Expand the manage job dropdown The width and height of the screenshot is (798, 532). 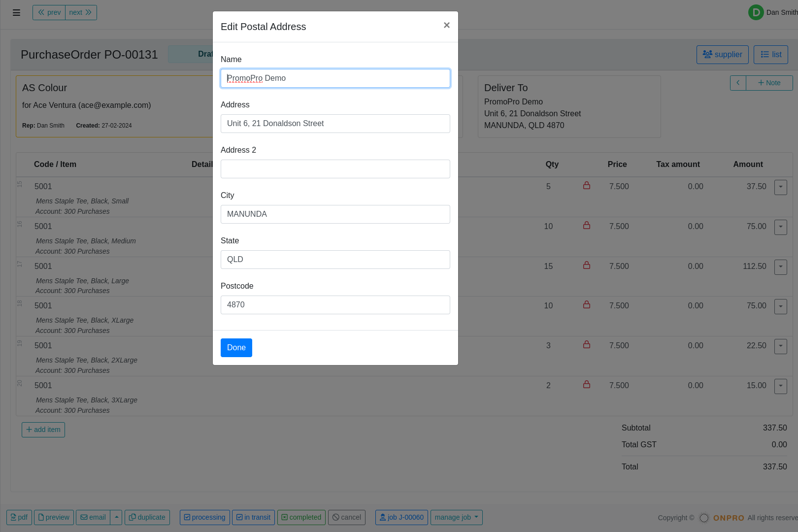click(457, 517)
